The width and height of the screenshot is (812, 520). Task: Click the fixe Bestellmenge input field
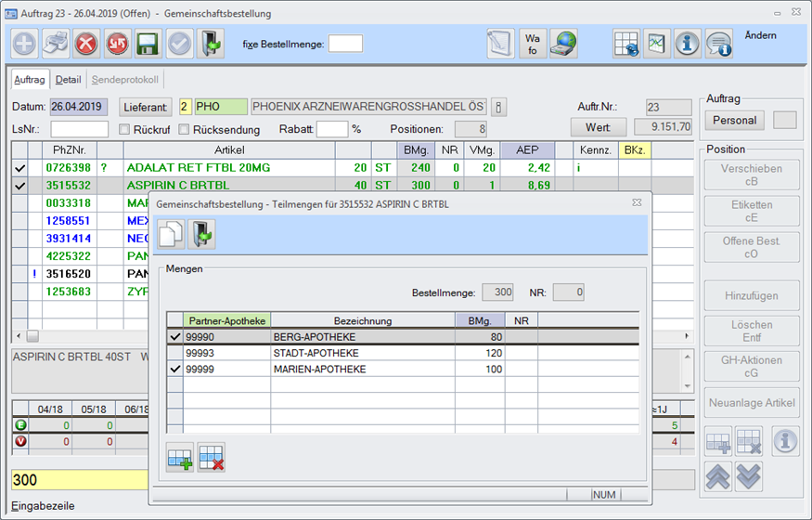point(345,44)
